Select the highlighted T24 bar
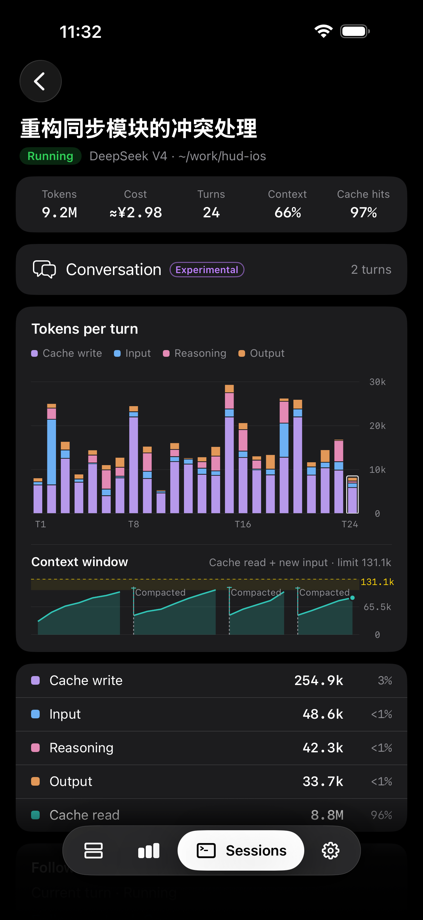This screenshot has width=423, height=920. [352, 495]
